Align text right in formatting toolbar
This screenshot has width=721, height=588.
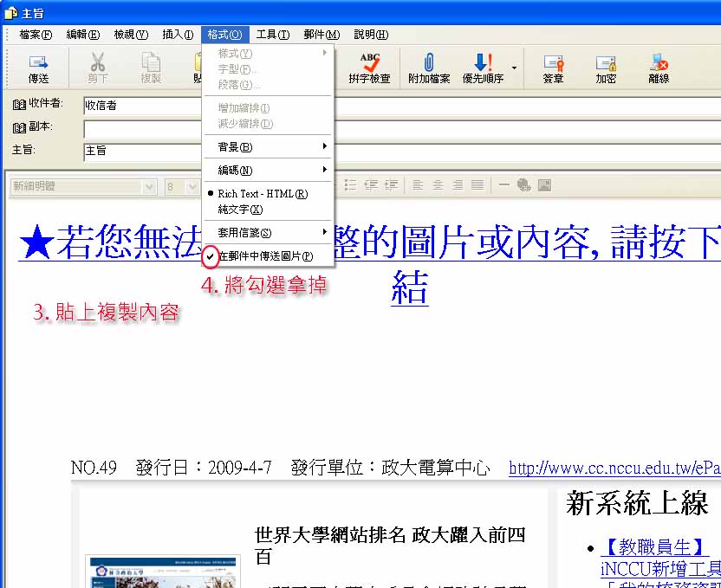click(458, 185)
